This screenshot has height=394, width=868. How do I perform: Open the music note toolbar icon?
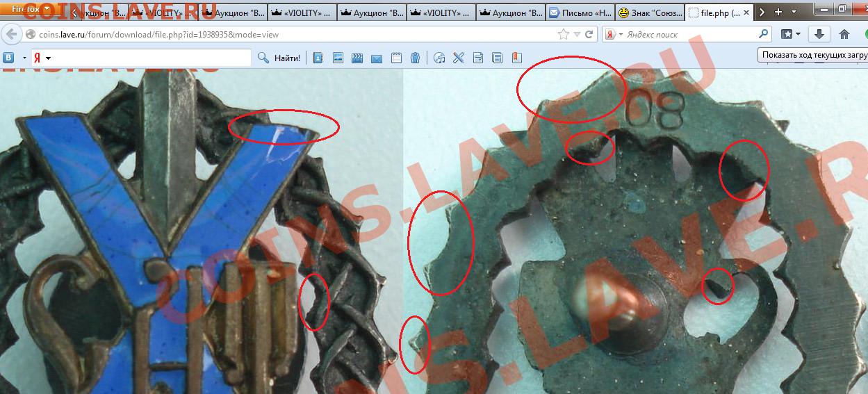coord(439,58)
